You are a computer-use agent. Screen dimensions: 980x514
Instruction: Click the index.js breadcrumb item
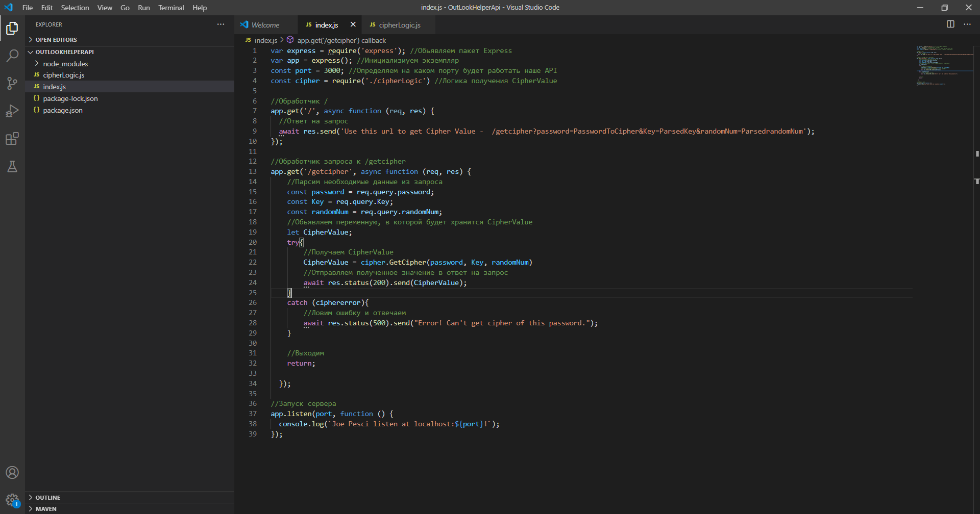[x=265, y=40]
